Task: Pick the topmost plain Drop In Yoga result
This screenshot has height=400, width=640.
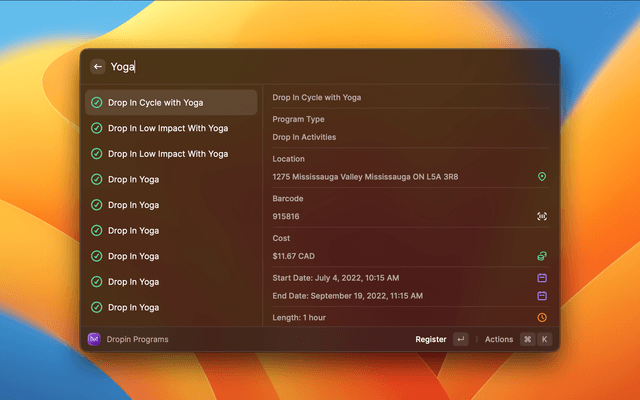Action: pos(170,179)
